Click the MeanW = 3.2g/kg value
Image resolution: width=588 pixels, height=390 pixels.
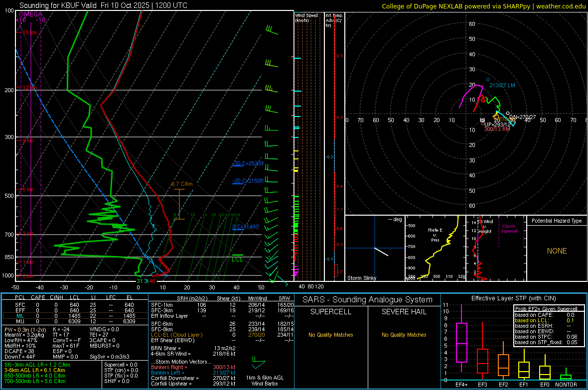coord(24,335)
